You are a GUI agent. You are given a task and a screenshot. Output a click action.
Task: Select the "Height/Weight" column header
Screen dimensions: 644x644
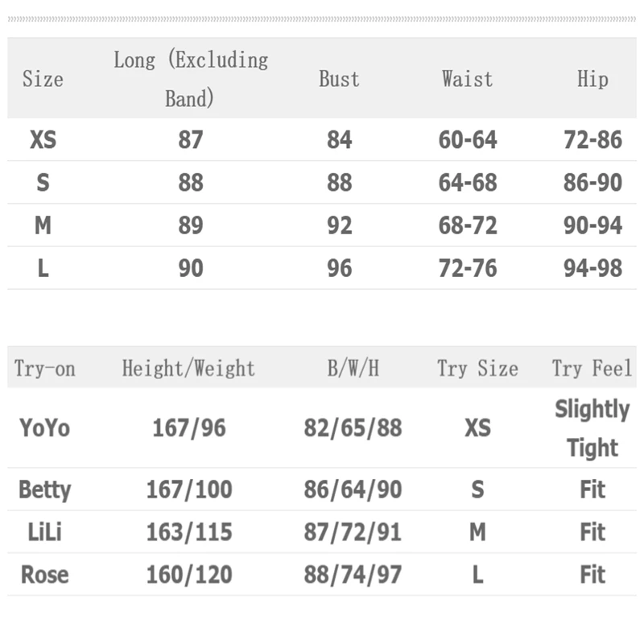188,369
